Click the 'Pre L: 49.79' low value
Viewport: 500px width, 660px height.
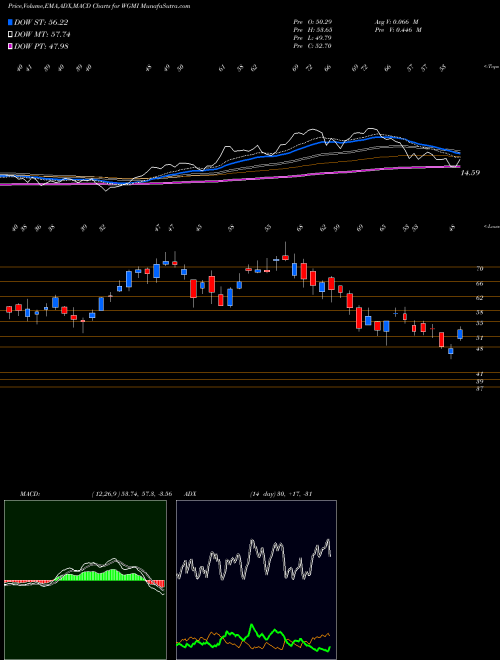(x=313, y=38)
